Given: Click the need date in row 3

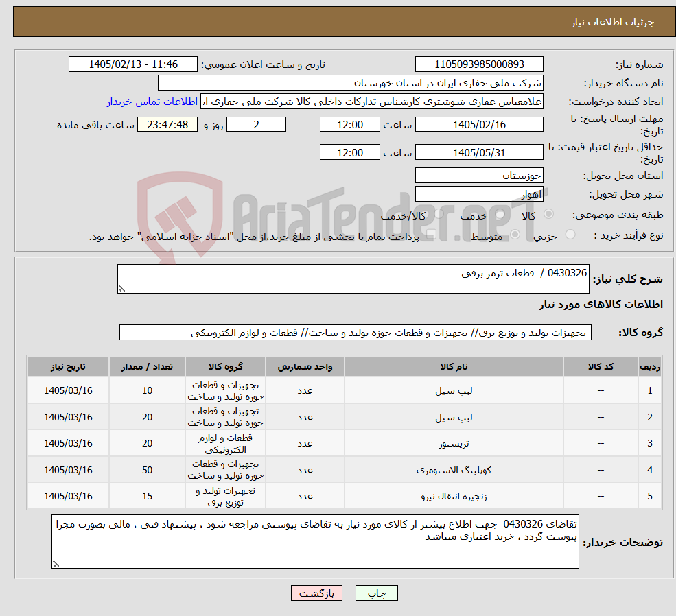Looking at the screenshot, I should (x=68, y=444).
